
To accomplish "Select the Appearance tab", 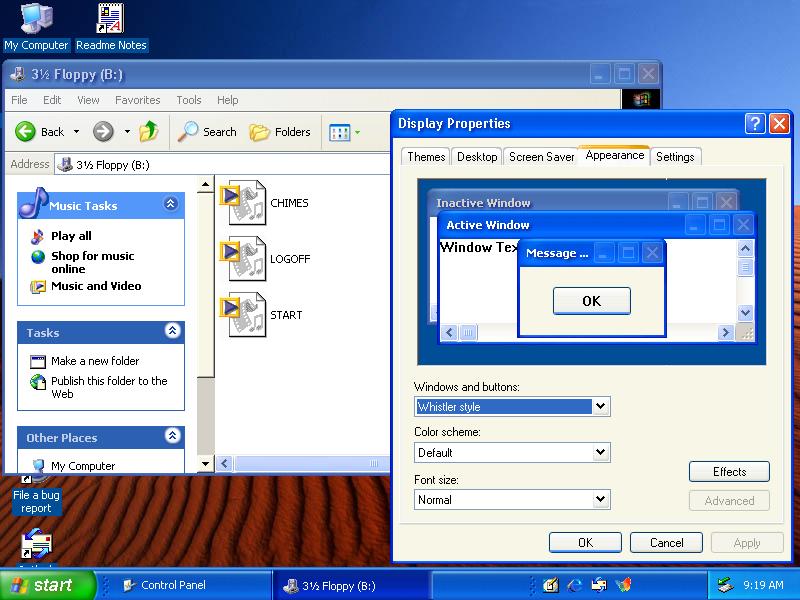I will [615, 155].
